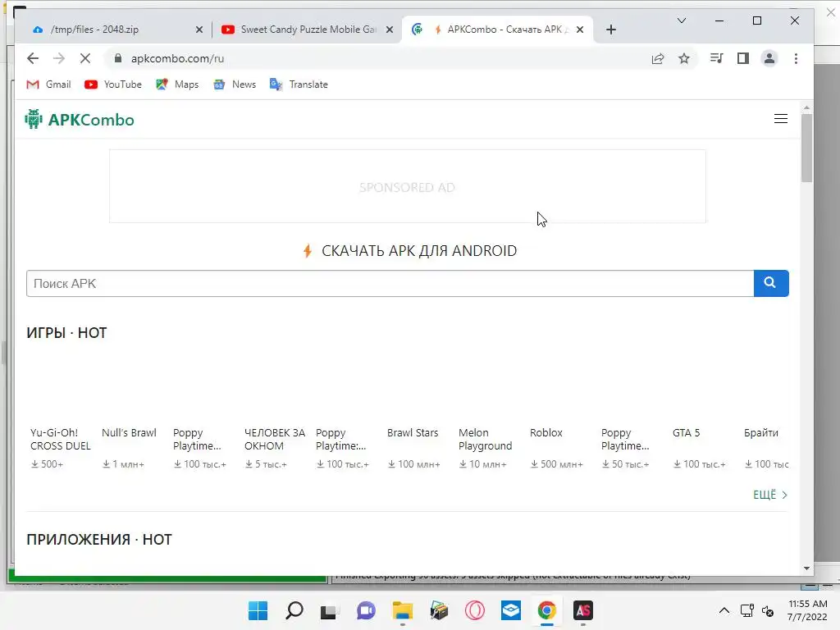Viewport: 840px width, 630px height.
Task: Open the Roblox game entry
Action: [546, 433]
